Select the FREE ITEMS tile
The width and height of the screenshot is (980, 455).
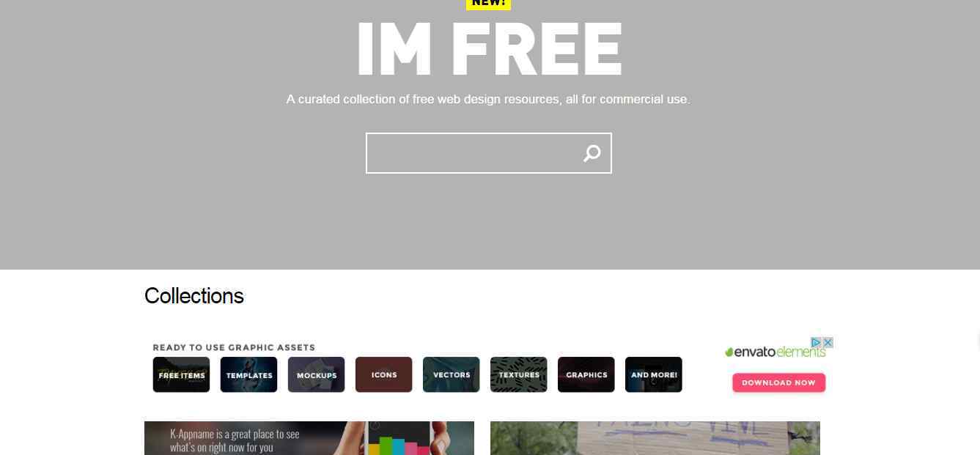click(181, 374)
